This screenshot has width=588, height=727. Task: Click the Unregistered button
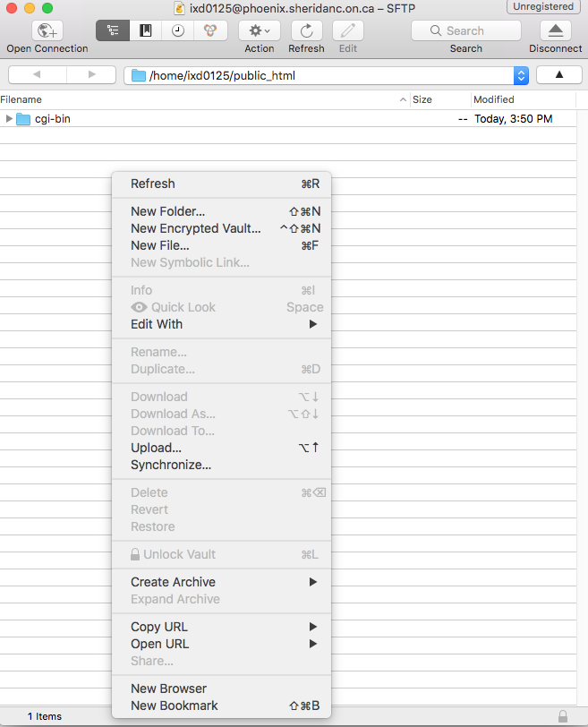[x=543, y=7]
